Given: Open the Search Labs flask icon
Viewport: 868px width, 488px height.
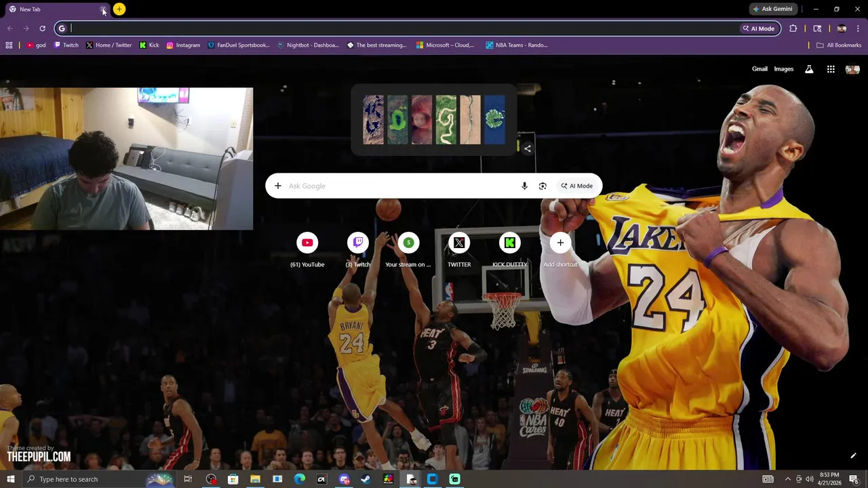Looking at the screenshot, I should click(x=809, y=69).
